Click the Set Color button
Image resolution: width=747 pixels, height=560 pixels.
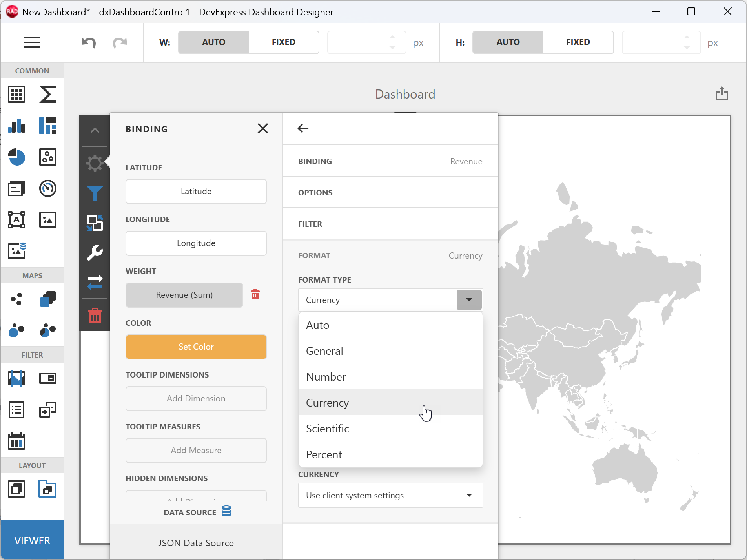tap(196, 347)
